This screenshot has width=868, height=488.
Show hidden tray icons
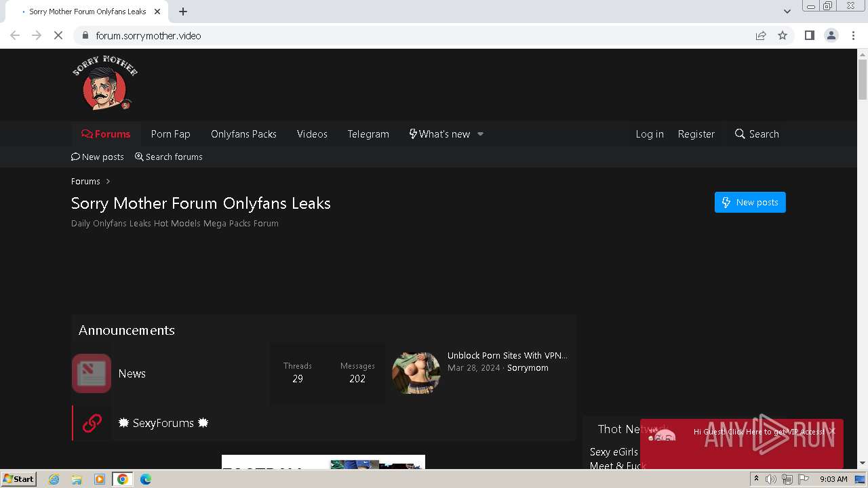tap(756, 479)
